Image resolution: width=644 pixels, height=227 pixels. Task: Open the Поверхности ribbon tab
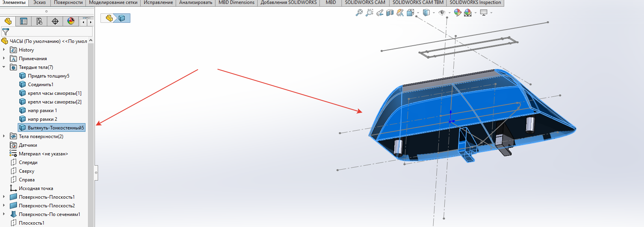point(68,3)
